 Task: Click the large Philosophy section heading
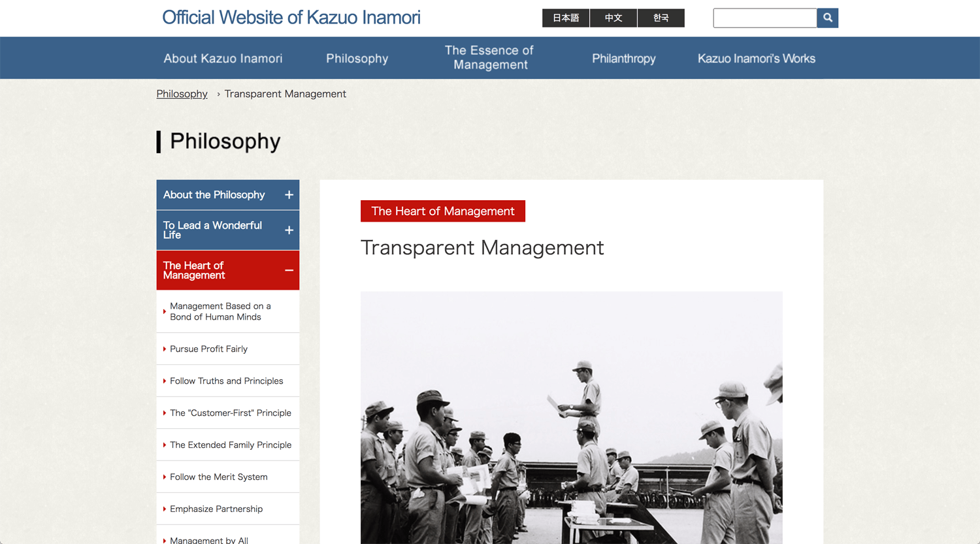tap(225, 141)
